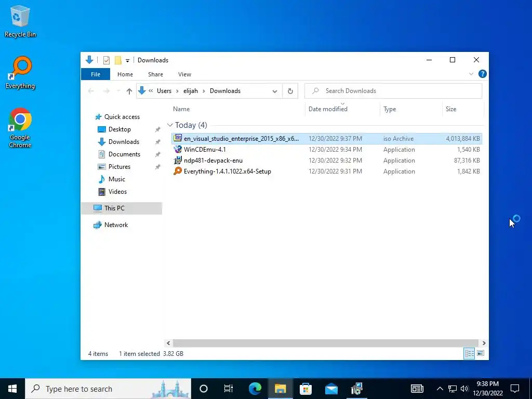
Task: Go up one folder level arrow
Action: pyautogui.click(x=129, y=91)
